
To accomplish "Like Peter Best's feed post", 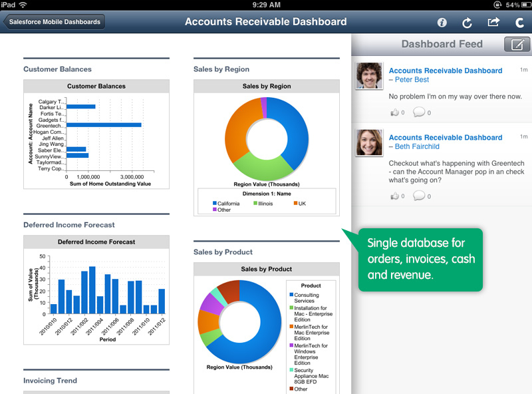I will point(394,112).
